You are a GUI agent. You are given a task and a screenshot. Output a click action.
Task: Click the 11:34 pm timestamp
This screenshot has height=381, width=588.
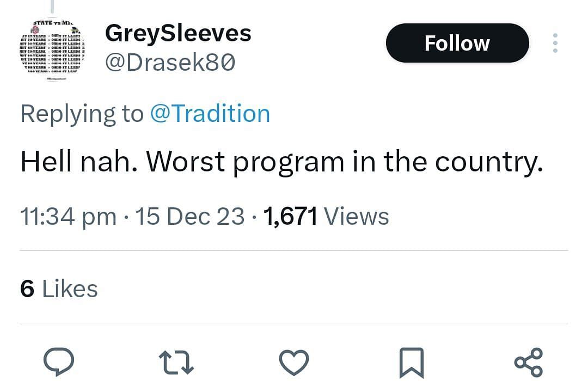[68, 217]
